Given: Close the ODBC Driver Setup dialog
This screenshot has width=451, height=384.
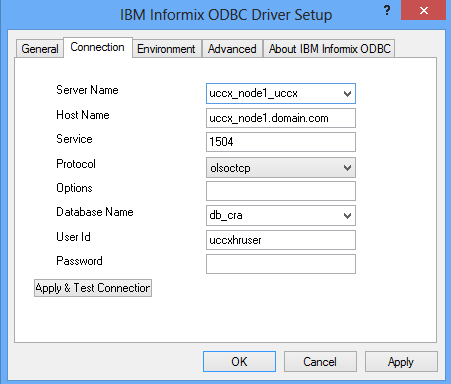Looking at the screenshot, I should click(x=424, y=10).
